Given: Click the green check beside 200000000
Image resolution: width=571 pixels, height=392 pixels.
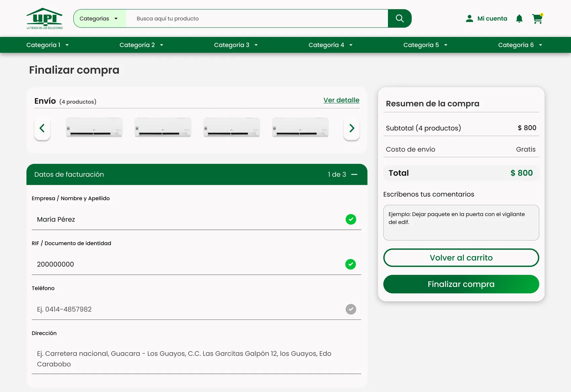Looking at the screenshot, I should click(x=351, y=264).
